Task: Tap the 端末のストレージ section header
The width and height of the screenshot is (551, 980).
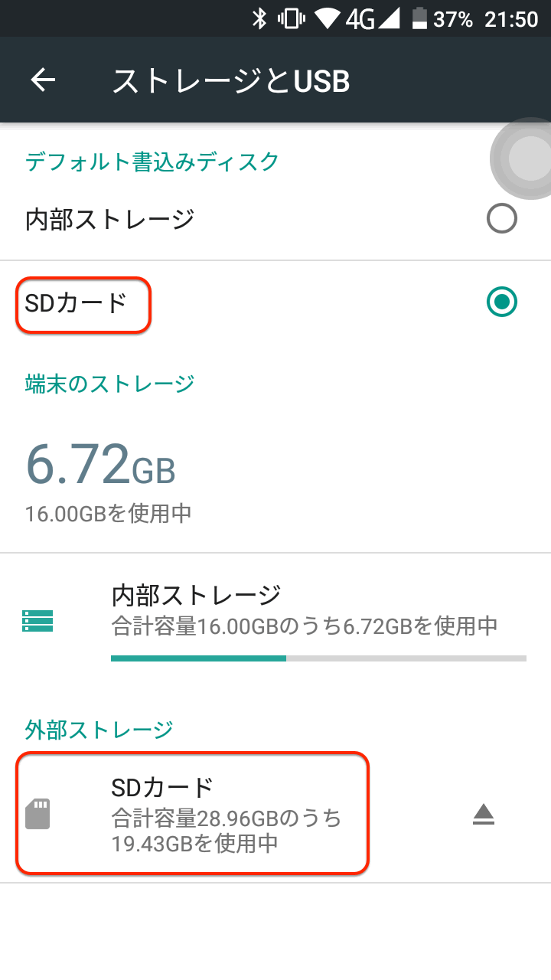Action: [x=110, y=384]
